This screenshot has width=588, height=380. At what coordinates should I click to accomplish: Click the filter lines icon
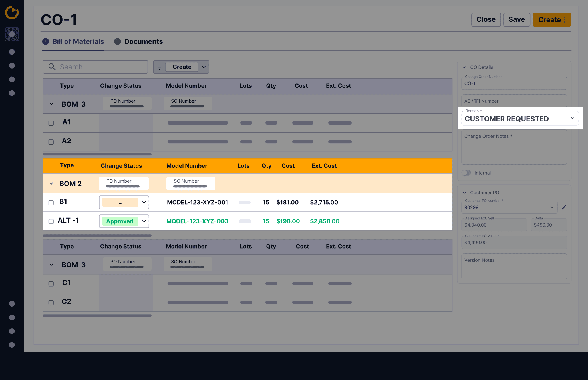160,67
